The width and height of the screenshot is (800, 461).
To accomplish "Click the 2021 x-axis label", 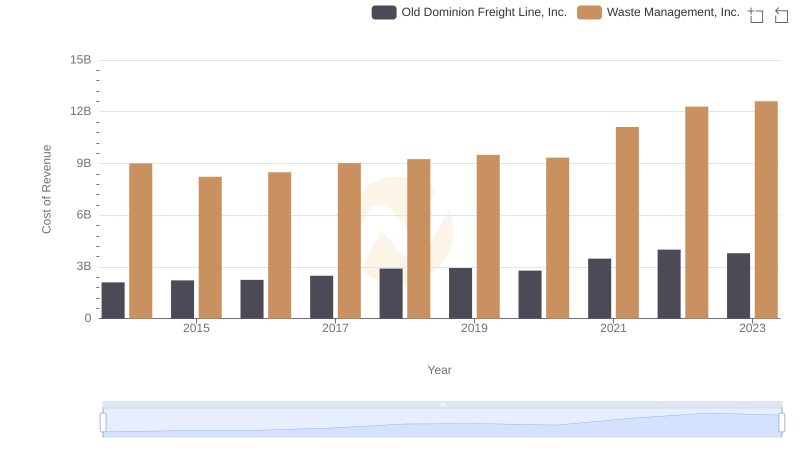I will coord(613,328).
